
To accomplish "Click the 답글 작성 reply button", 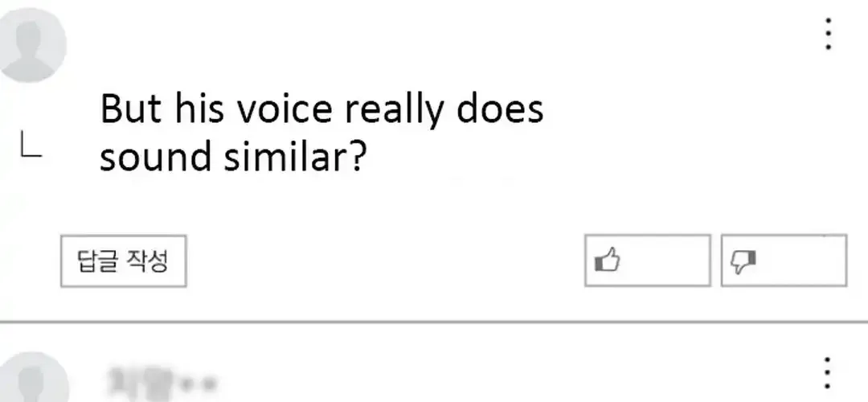I will (123, 260).
